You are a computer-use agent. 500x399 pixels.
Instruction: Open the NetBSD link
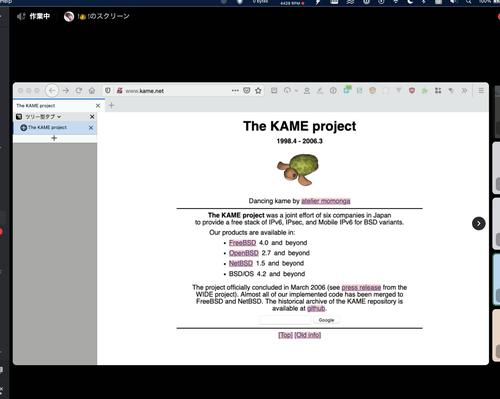(x=241, y=263)
